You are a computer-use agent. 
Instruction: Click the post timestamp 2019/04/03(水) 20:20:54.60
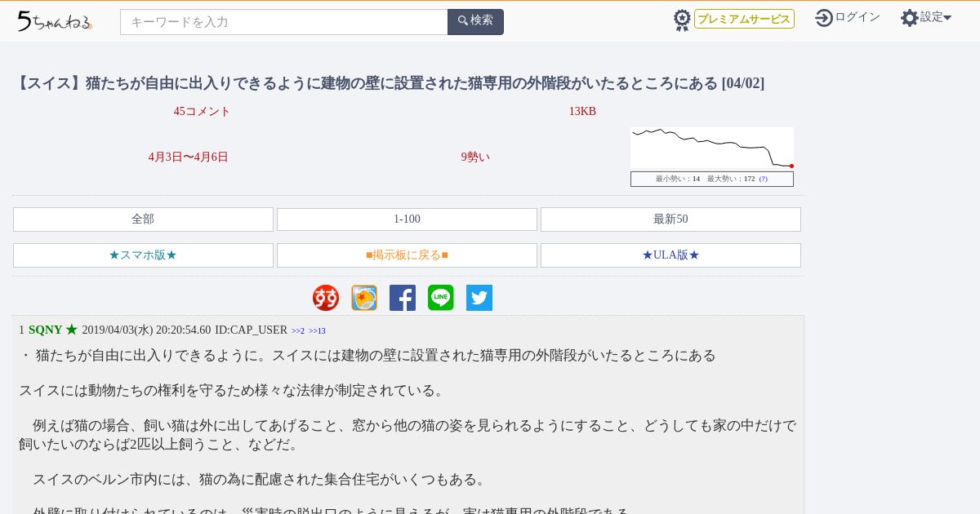point(146,330)
